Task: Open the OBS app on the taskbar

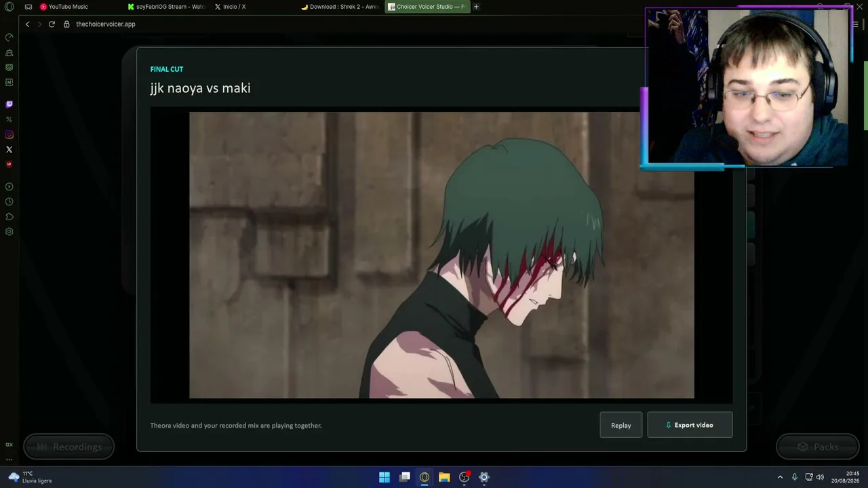Action: (465, 477)
